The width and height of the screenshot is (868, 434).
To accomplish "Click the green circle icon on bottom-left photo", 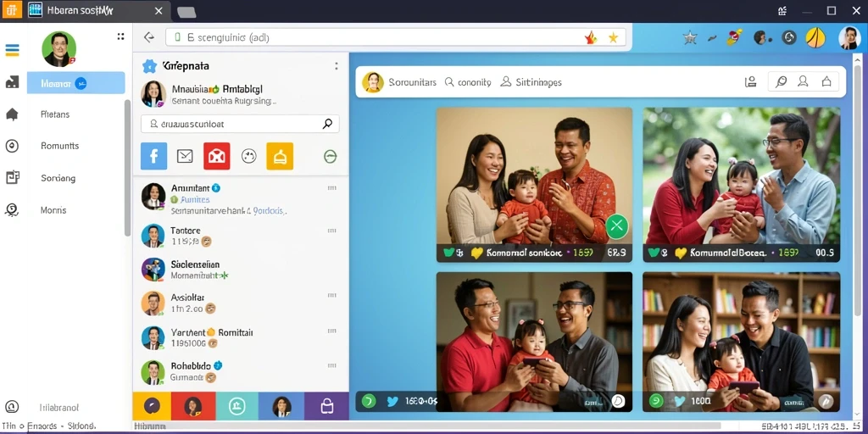I will point(369,401).
